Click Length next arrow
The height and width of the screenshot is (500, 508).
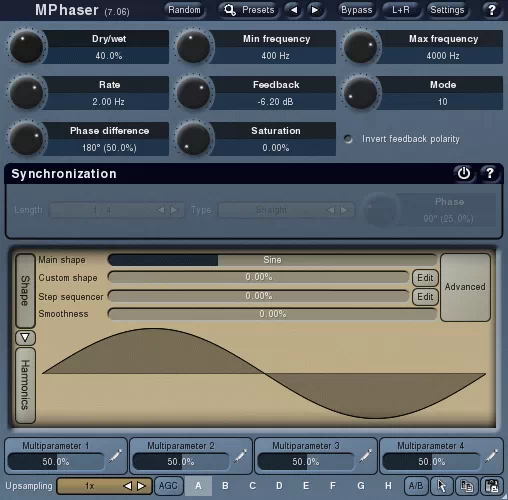click(x=174, y=210)
